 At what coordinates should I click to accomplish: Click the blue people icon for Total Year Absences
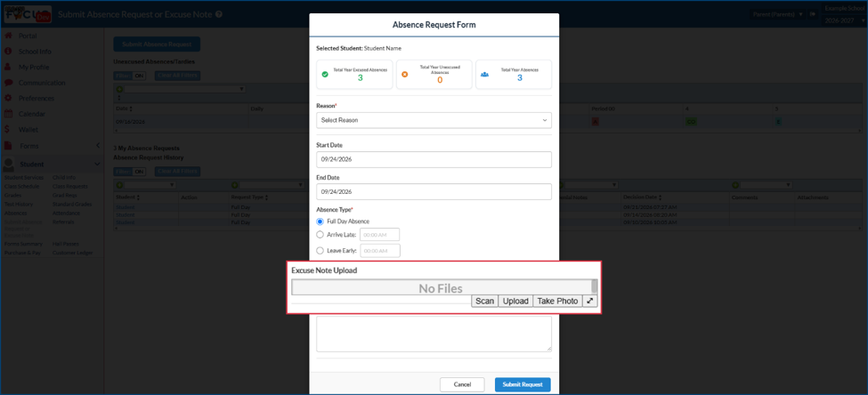tap(485, 74)
